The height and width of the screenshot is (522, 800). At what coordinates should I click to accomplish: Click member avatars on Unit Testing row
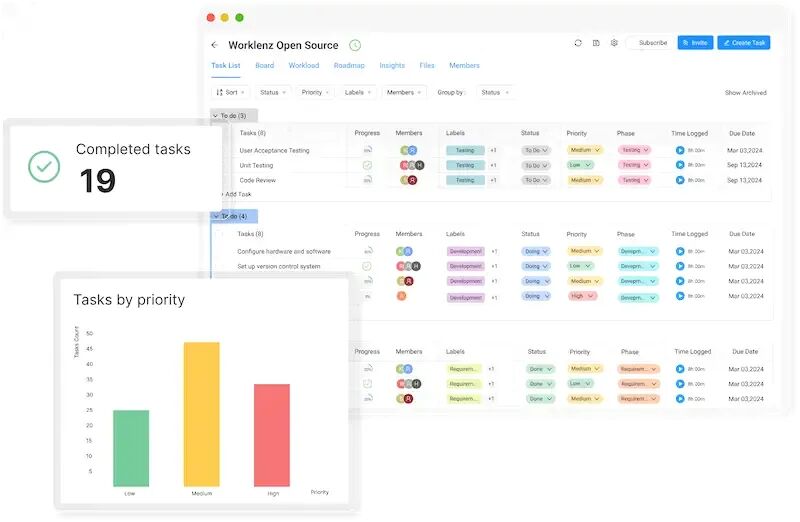tap(411, 165)
